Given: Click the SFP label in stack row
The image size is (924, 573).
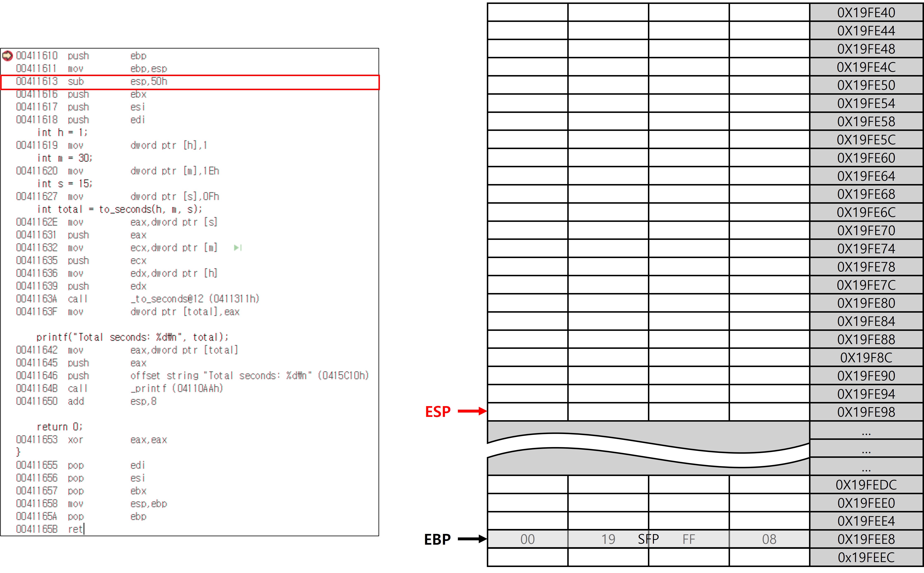Looking at the screenshot, I should coord(648,539).
